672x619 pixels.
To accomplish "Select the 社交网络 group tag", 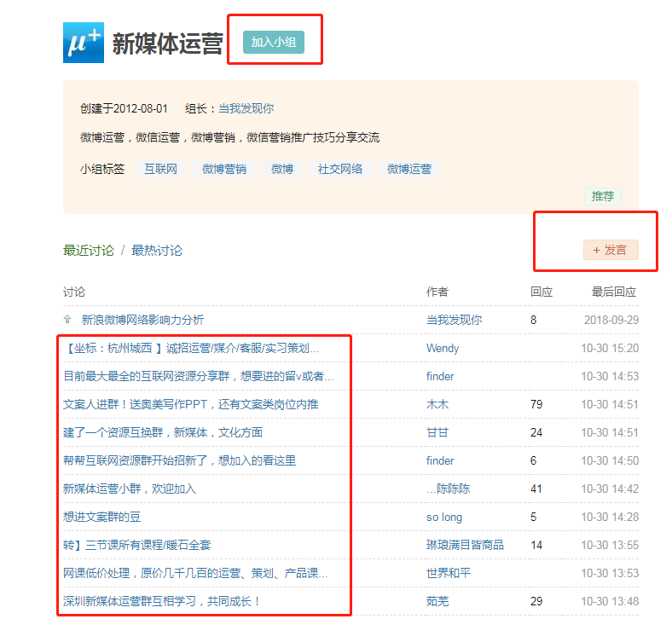I will pos(340,169).
